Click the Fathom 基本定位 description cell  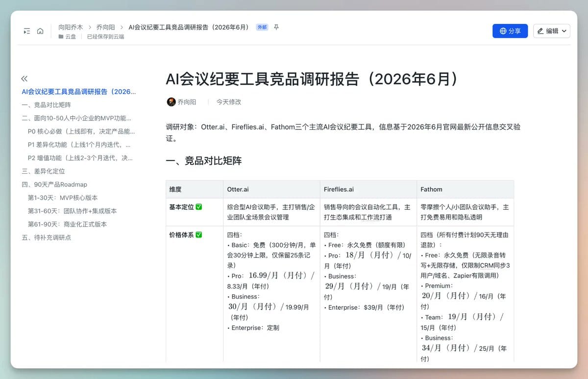coord(465,212)
